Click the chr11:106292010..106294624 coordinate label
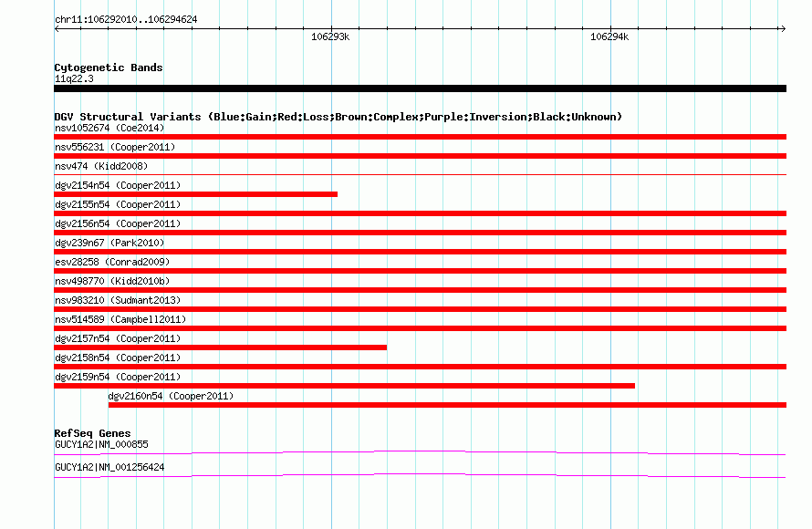Image resolution: width=812 pixels, height=529 pixels. coord(126,19)
